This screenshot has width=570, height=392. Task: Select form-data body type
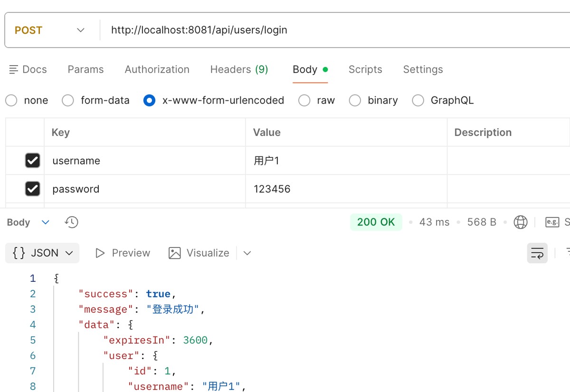pos(68,100)
